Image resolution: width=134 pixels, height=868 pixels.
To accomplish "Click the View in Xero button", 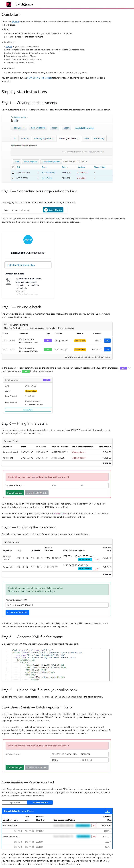I will (28, 410).
